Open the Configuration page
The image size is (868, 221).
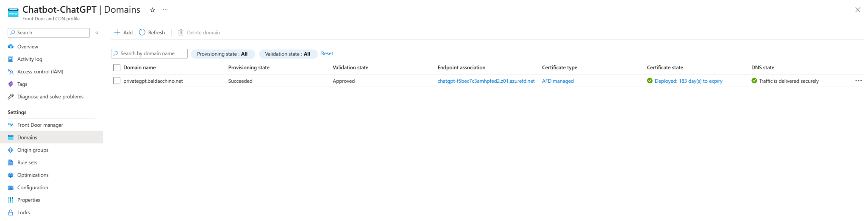51,187
